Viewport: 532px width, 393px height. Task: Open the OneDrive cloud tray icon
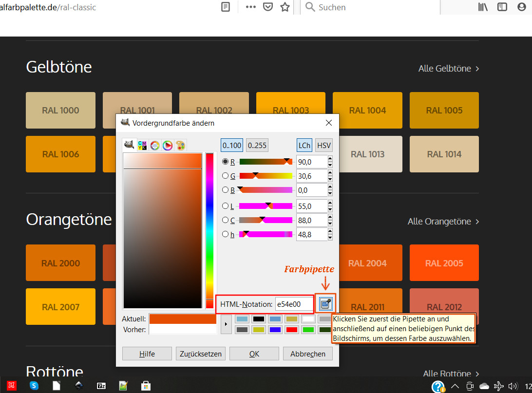click(x=484, y=386)
